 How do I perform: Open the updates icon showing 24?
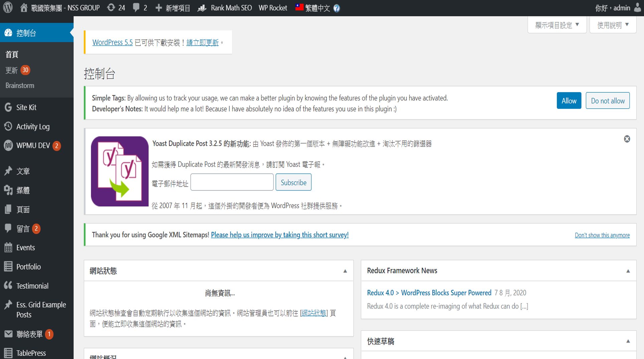click(x=111, y=8)
